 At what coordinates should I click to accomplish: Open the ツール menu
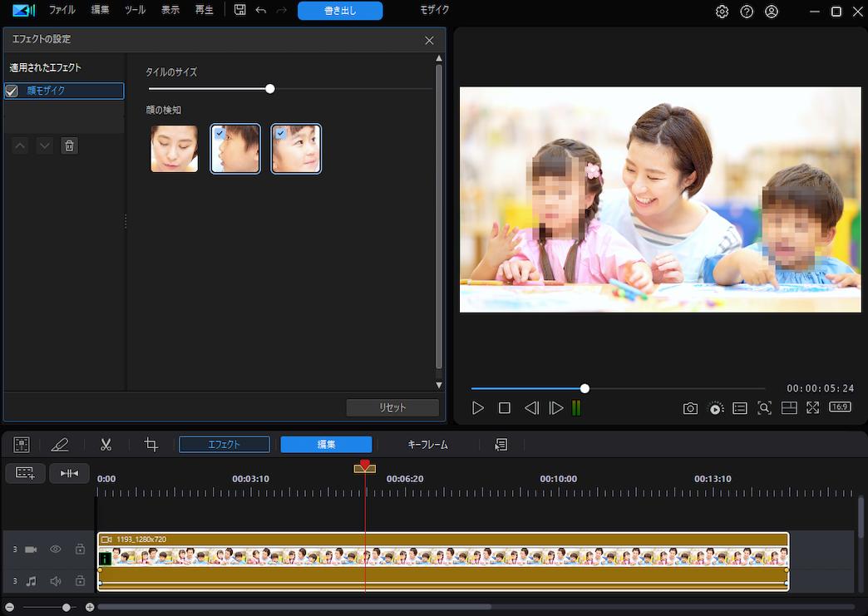(133, 10)
